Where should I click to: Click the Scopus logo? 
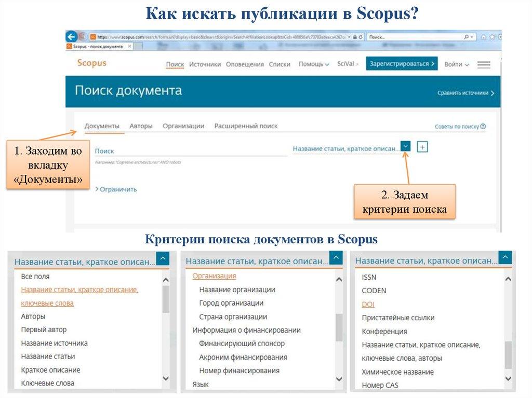tap(91, 63)
